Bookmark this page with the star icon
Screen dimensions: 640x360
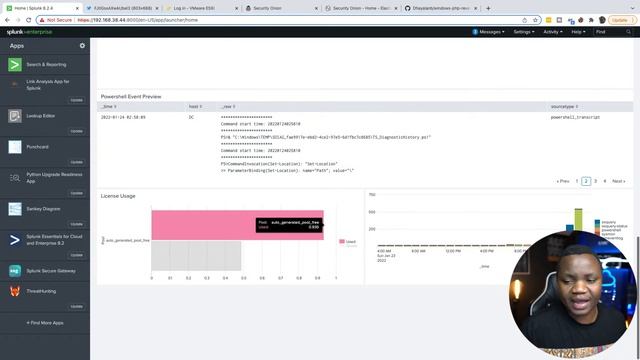coord(535,20)
